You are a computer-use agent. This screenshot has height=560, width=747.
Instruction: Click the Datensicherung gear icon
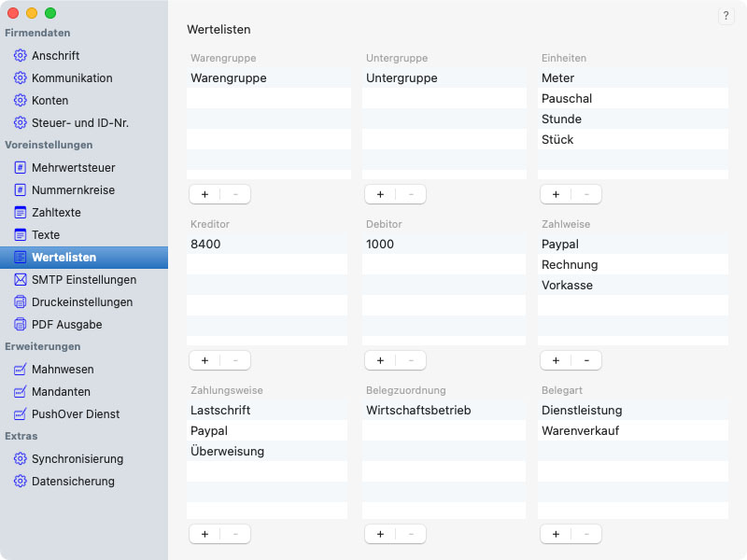point(21,482)
